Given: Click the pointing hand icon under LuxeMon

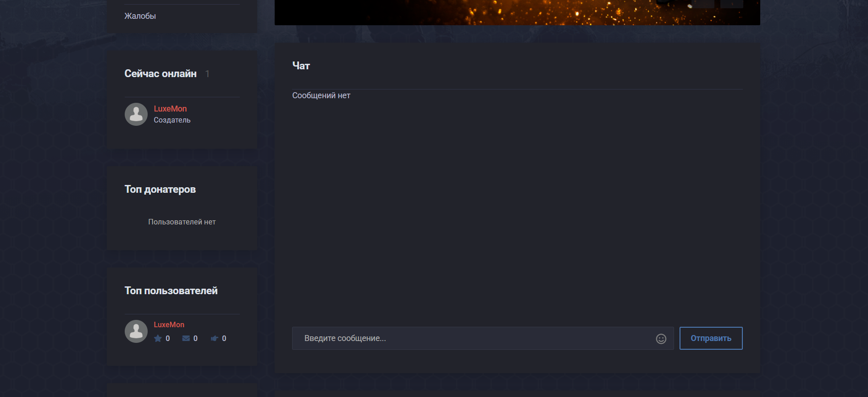Looking at the screenshot, I should (214, 339).
